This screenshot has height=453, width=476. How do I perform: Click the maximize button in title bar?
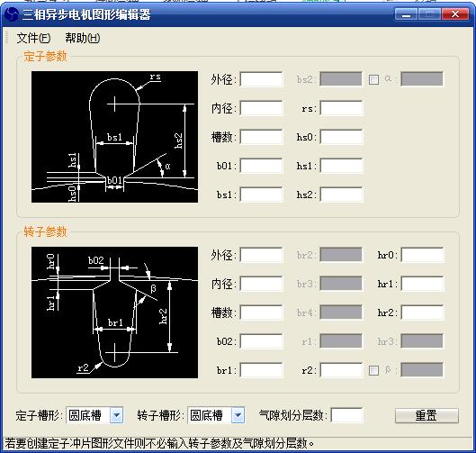coord(429,14)
